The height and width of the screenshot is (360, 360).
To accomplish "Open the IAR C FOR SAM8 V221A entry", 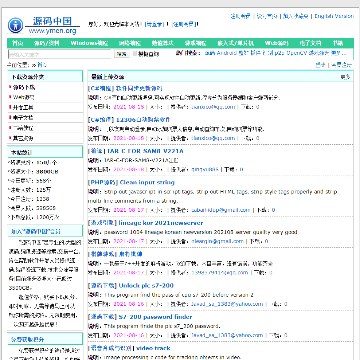I will tap(145, 151).
